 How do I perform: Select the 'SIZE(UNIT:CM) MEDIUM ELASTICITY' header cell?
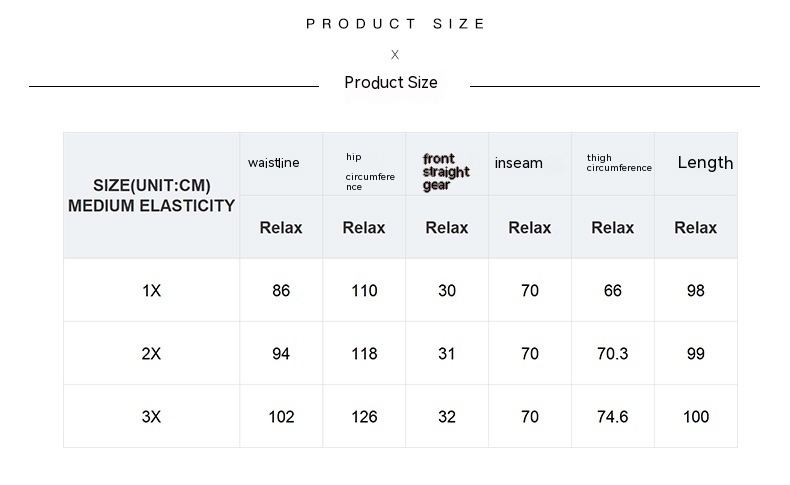pyautogui.click(x=151, y=196)
